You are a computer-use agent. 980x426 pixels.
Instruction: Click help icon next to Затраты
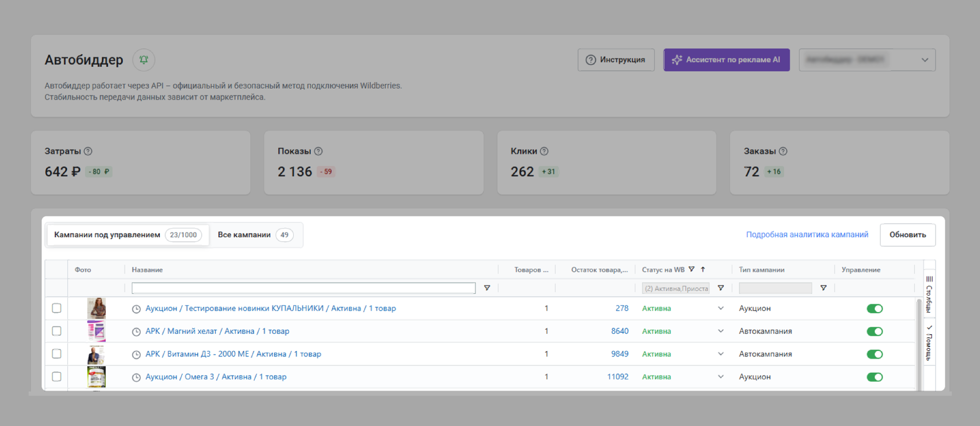88,151
